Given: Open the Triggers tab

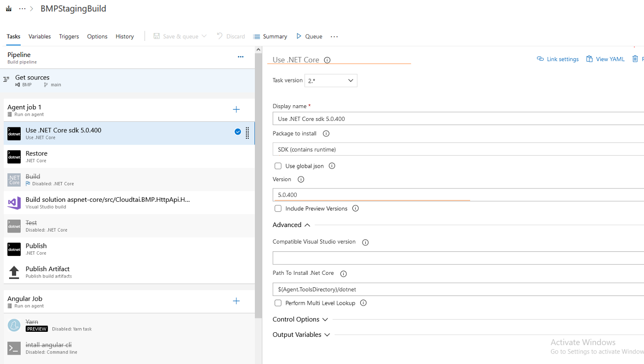Looking at the screenshot, I should [69, 37].
